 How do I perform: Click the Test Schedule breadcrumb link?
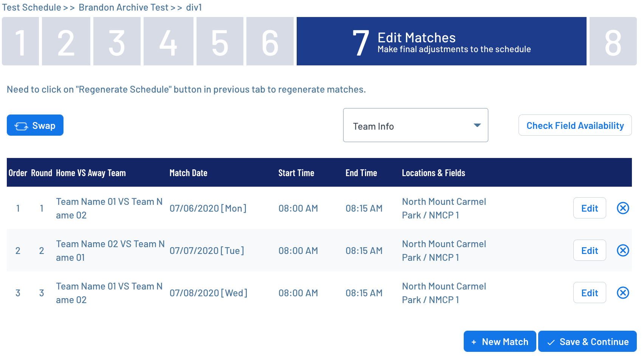tap(32, 7)
